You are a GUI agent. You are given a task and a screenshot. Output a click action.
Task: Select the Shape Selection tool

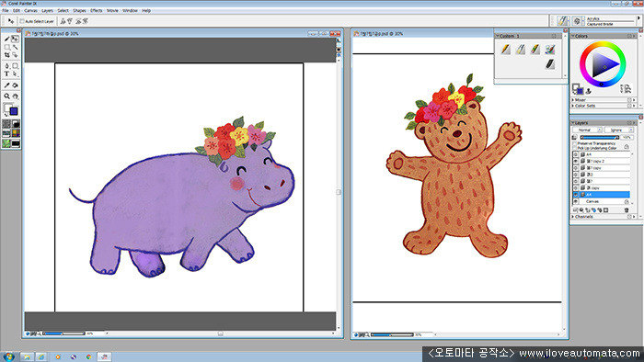point(16,74)
